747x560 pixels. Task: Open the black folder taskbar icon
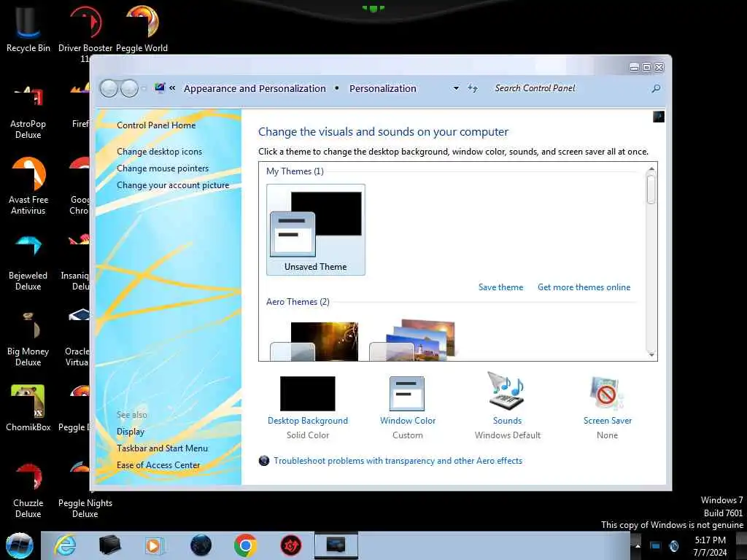point(109,545)
